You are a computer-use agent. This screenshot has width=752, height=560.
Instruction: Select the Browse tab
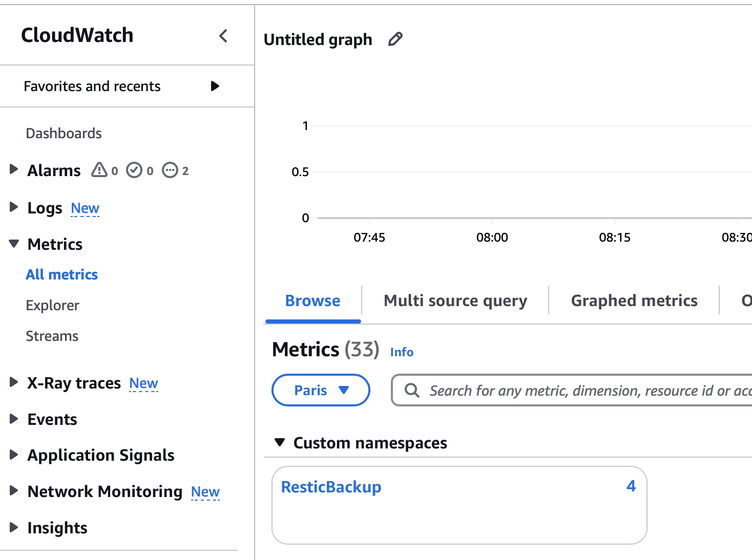[x=312, y=300]
